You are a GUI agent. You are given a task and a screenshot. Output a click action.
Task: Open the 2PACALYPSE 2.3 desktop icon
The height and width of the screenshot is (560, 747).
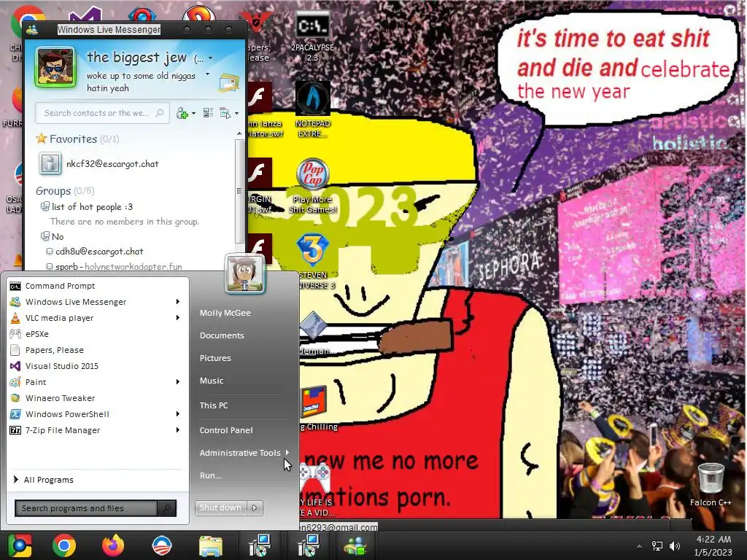point(312,36)
